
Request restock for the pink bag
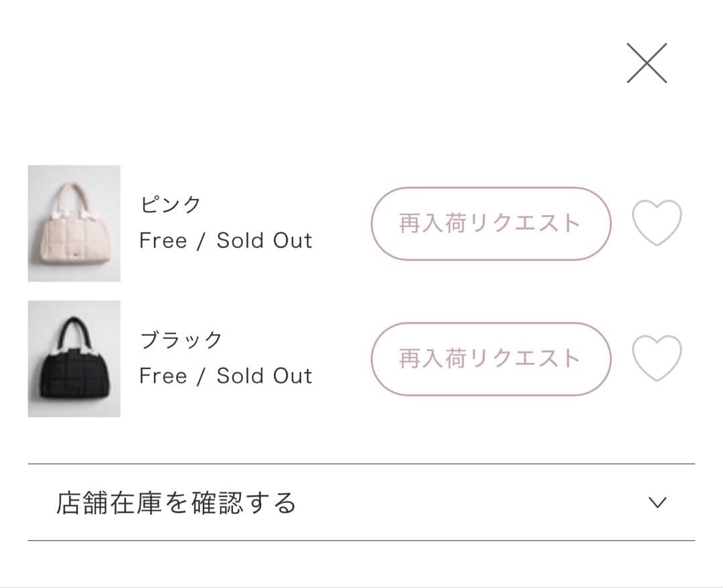(491, 224)
